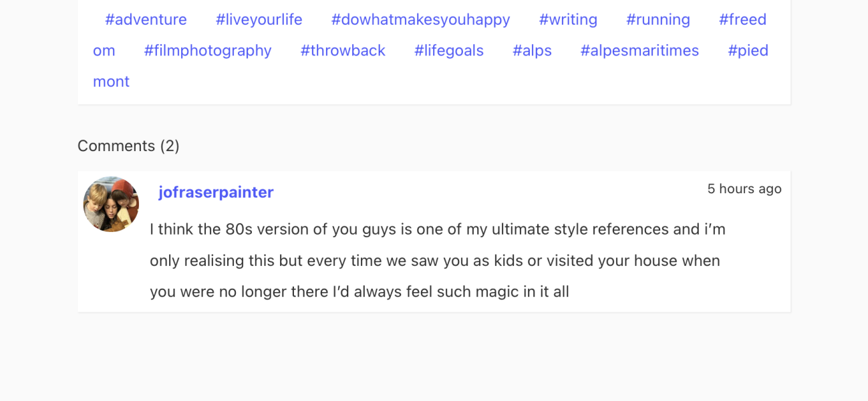Click the #liveyourlife hashtag
868x401 pixels.
259,20
